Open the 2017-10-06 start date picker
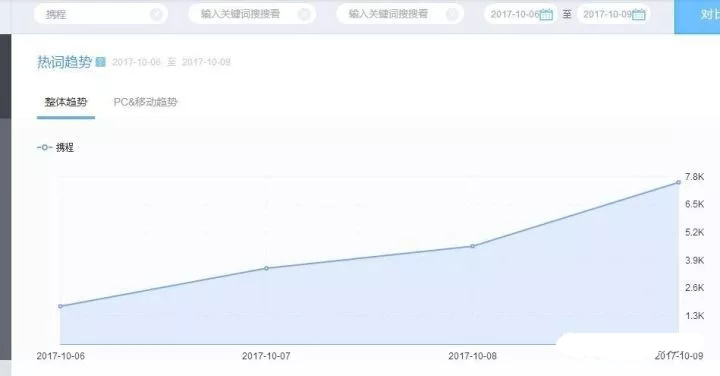 pyautogui.click(x=521, y=14)
